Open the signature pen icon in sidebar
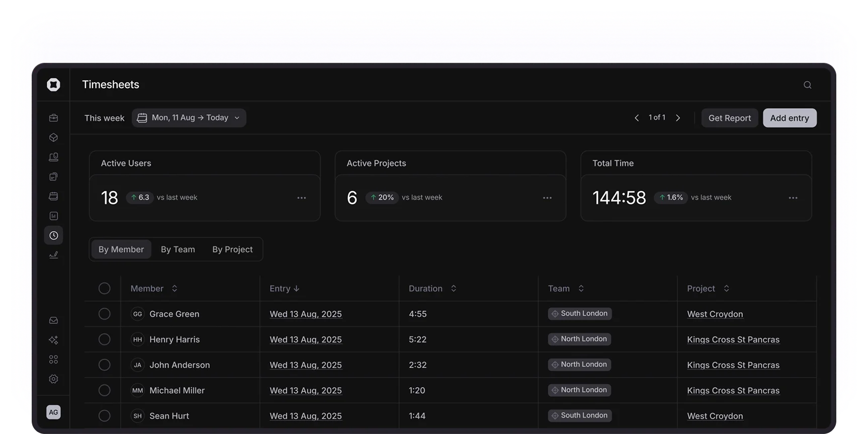This screenshot has width=868, height=434. tap(53, 255)
